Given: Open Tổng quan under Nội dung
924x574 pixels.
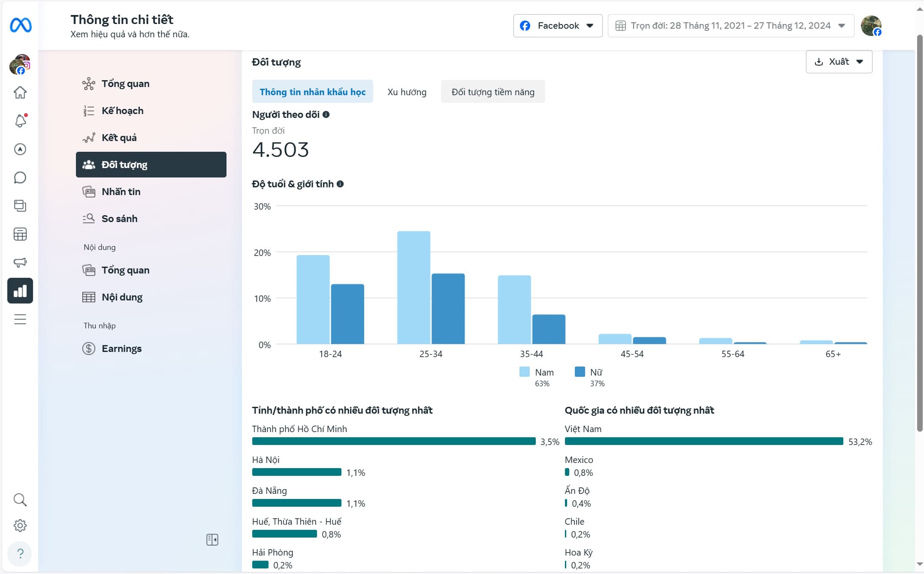Looking at the screenshot, I should click(x=151, y=270).
